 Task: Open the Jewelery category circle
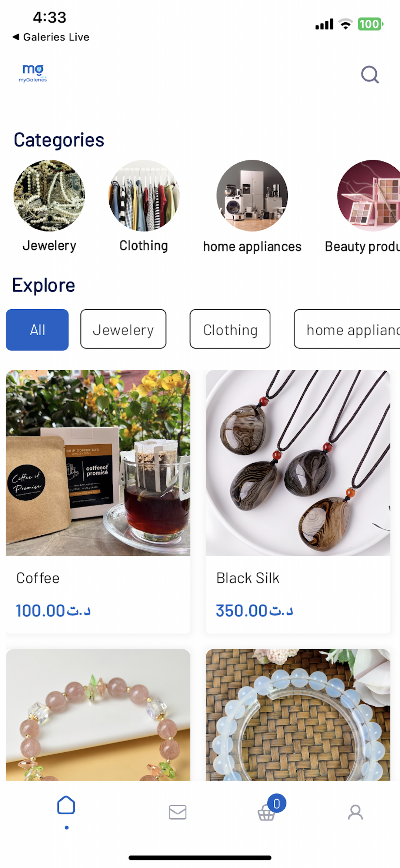pos(49,196)
